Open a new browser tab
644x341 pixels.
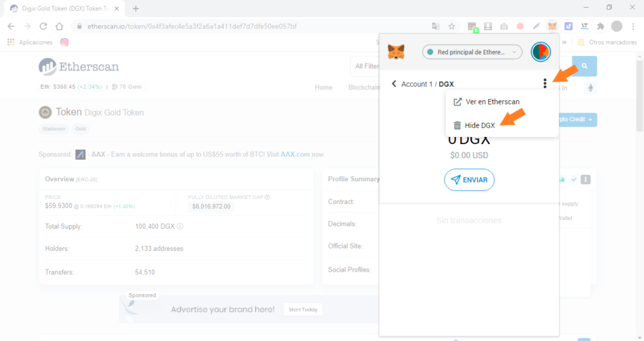coord(136,8)
